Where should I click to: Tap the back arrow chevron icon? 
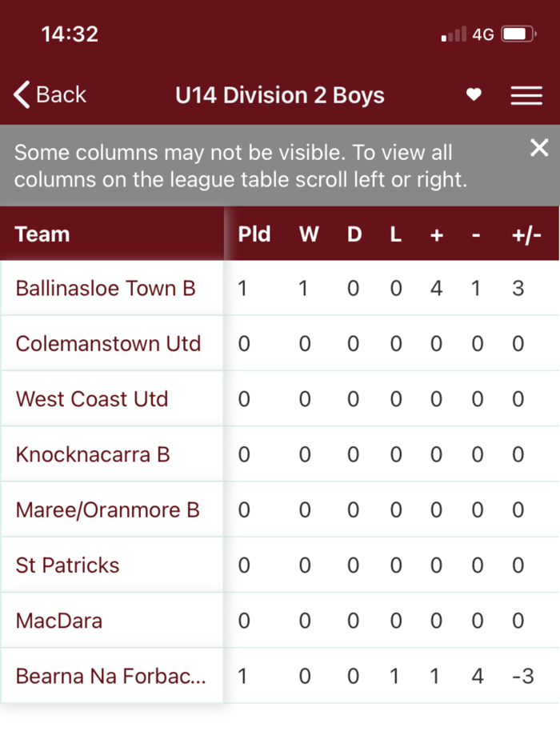point(22,94)
